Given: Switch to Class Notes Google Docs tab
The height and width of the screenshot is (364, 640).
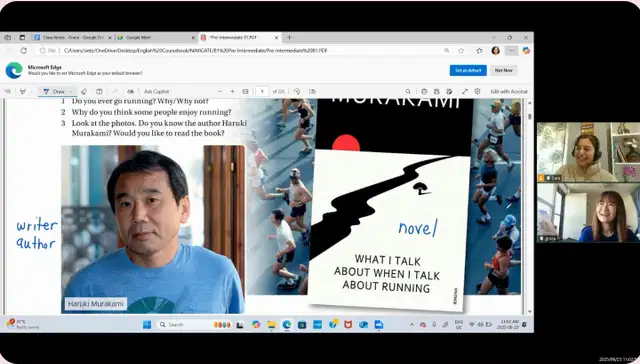Looking at the screenshot, I should tap(72, 38).
